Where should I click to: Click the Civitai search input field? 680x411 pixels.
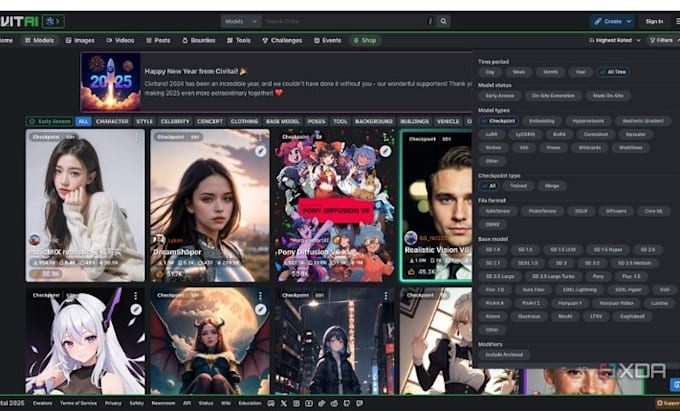[x=345, y=21]
